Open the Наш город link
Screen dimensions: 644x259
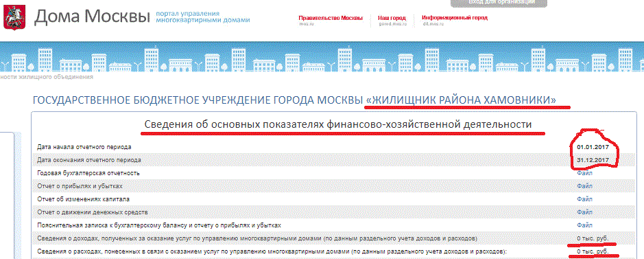(x=392, y=18)
